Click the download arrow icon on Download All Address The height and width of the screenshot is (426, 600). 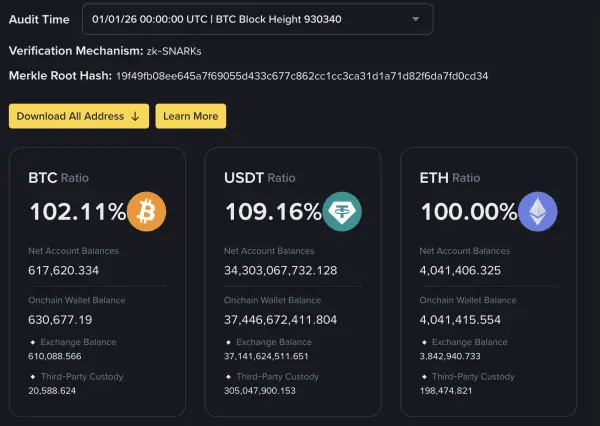point(135,116)
